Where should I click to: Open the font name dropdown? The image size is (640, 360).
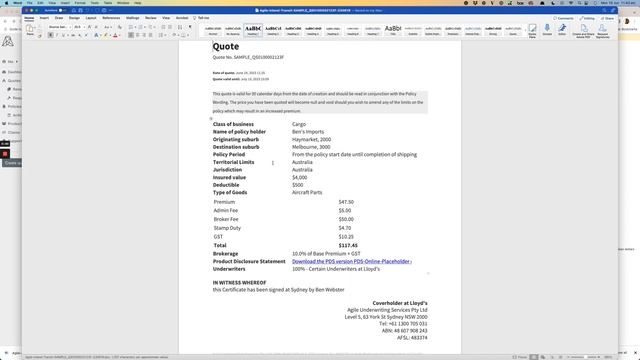(x=70, y=27)
